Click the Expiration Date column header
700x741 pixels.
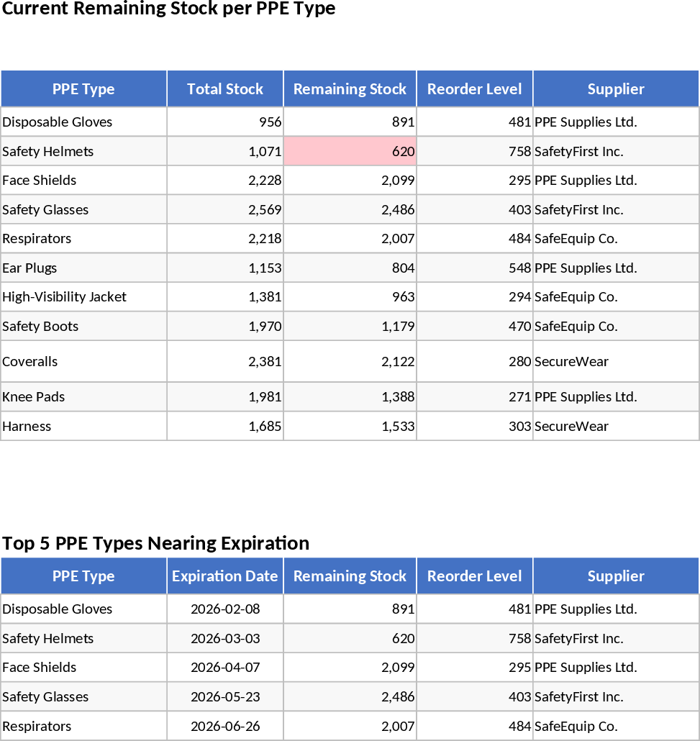coord(224,576)
